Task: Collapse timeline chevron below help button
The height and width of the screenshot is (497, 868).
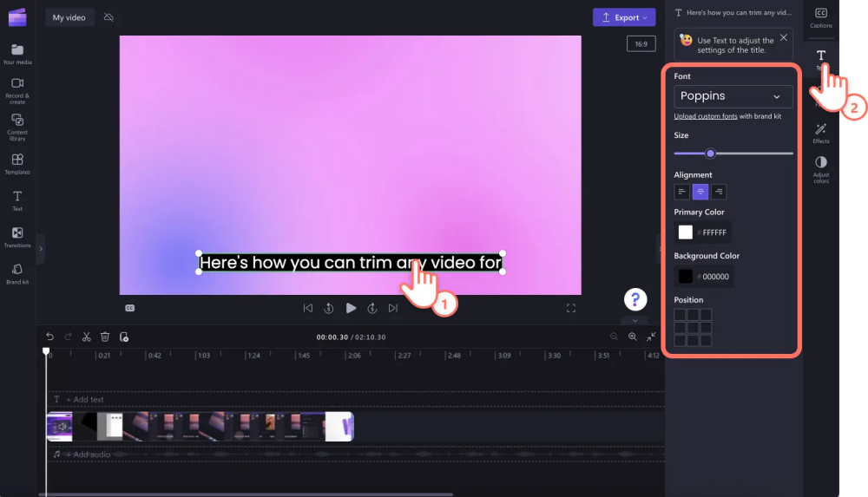Action: tap(635, 320)
